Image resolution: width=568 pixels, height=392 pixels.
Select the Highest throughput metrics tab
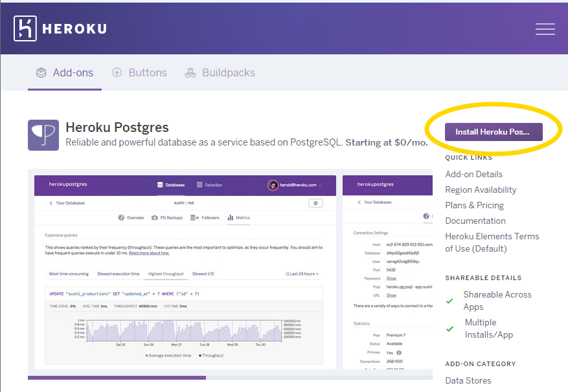(166, 274)
